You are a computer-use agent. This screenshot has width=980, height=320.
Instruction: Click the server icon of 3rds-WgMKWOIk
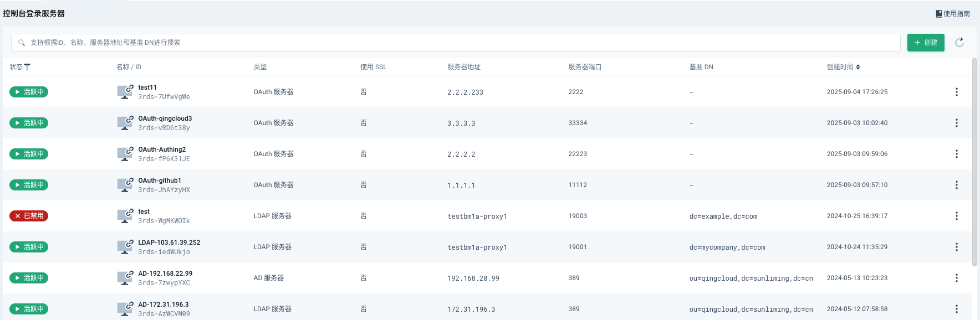125,216
